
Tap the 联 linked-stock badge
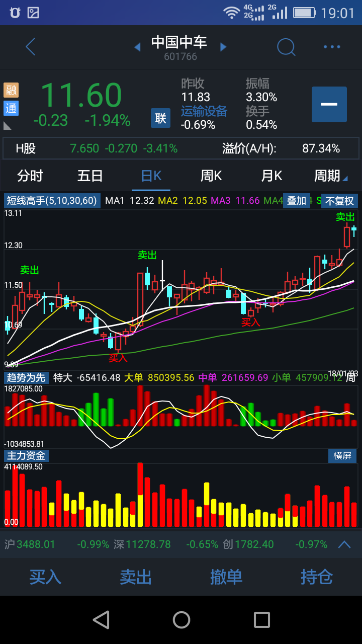point(160,118)
